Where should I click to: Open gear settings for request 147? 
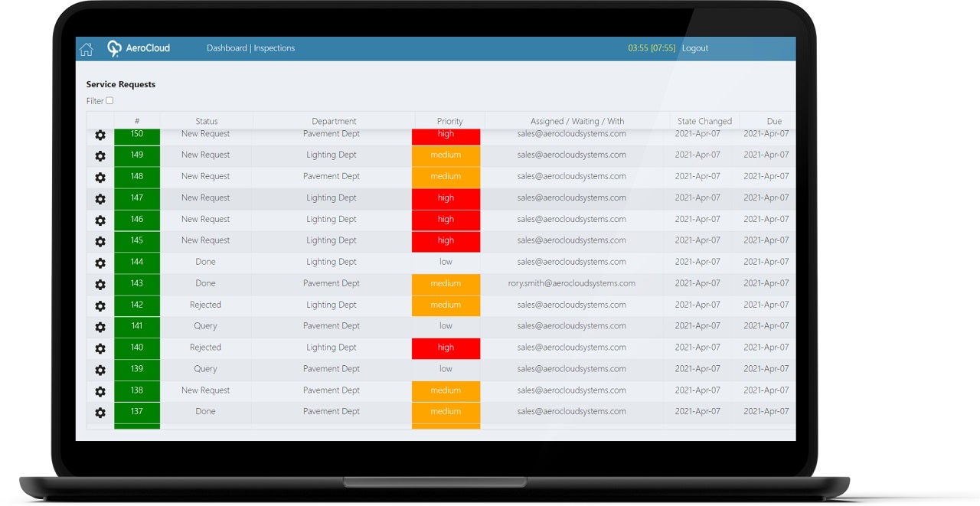click(100, 199)
